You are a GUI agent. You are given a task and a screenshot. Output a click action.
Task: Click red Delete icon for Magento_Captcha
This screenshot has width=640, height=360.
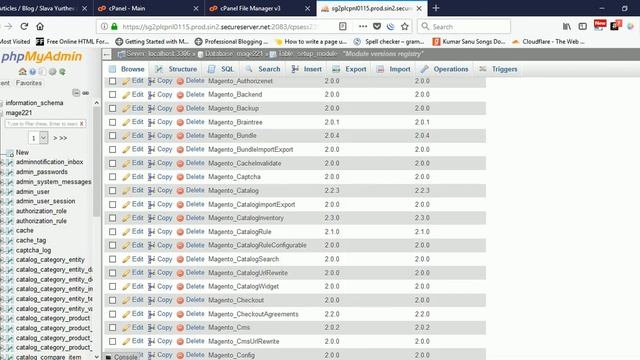coord(180,177)
